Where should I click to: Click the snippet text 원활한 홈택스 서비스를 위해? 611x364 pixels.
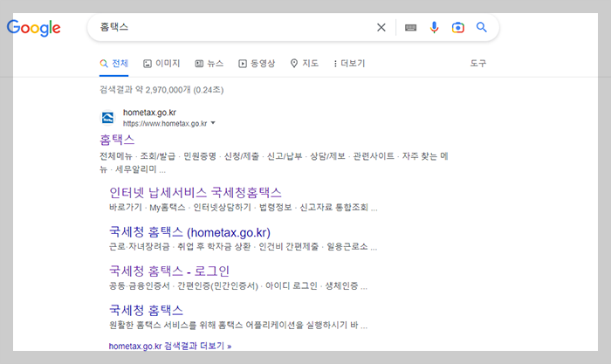pyautogui.click(x=238, y=325)
